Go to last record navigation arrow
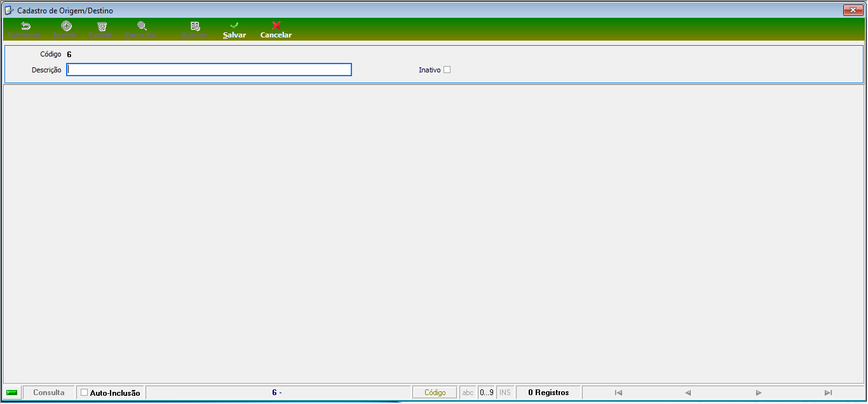This screenshot has width=868, height=404. tap(828, 393)
